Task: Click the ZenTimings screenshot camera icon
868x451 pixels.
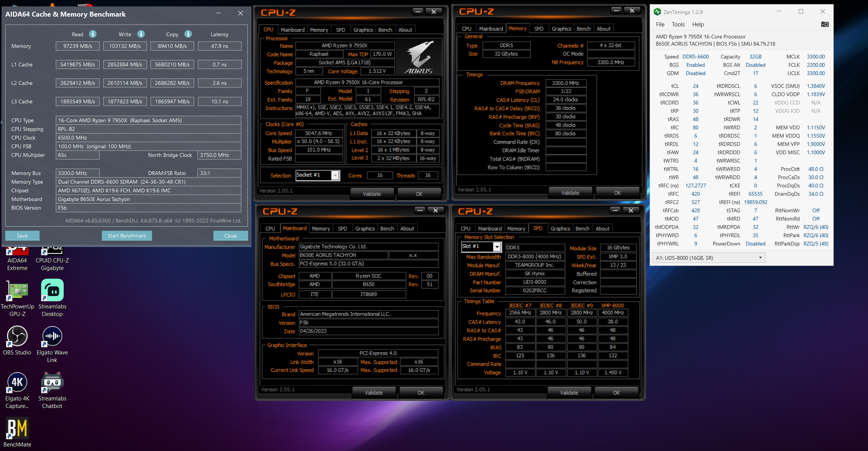Action: click(x=825, y=24)
